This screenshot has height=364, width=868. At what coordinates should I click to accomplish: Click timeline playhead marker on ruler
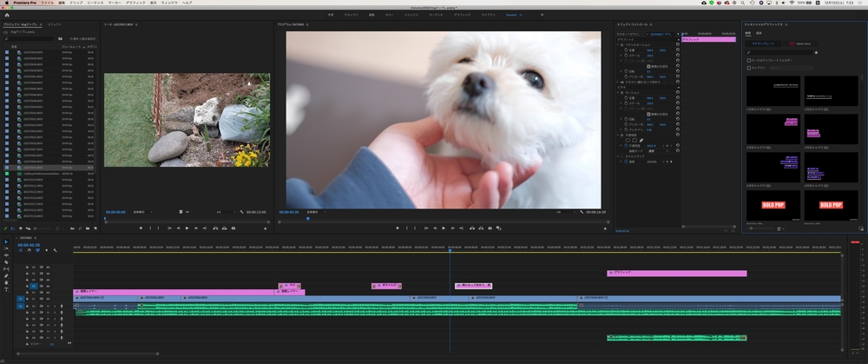(450, 250)
